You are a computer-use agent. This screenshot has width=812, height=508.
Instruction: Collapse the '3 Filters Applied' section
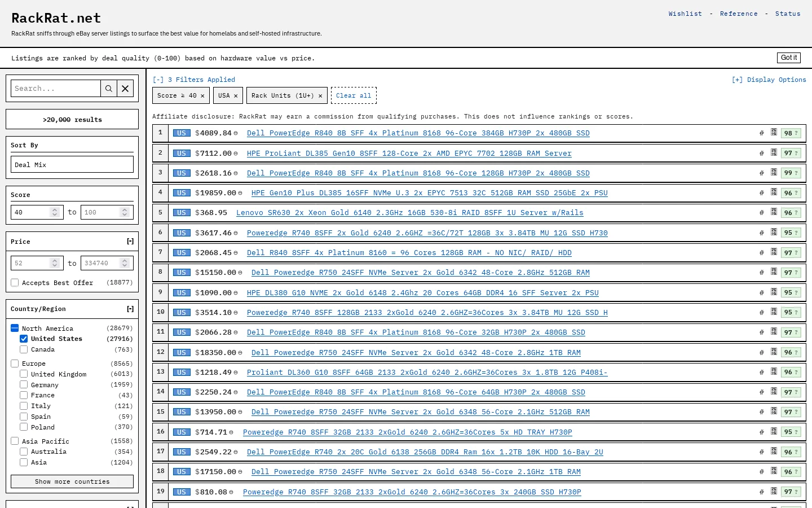coord(193,80)
